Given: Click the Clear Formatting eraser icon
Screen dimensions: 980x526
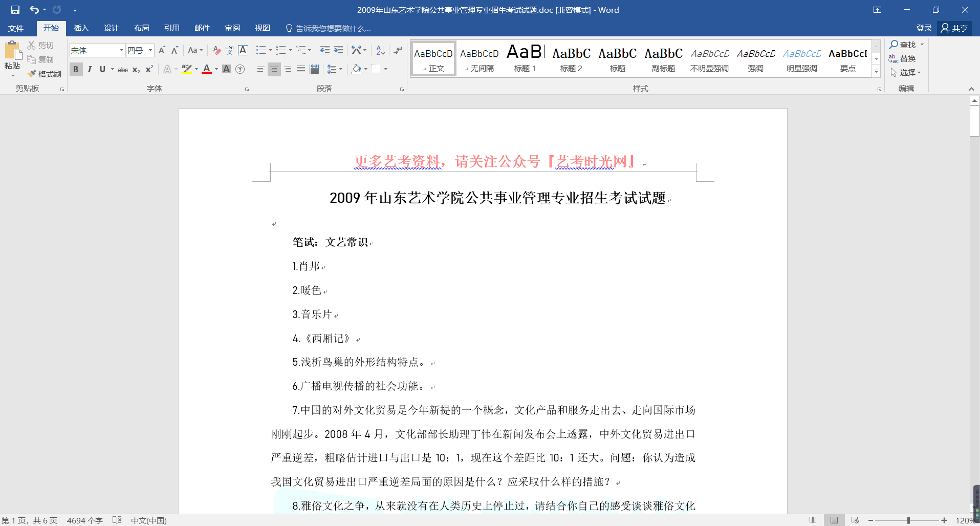Looking at the screenshot, I should click(216, 50).
